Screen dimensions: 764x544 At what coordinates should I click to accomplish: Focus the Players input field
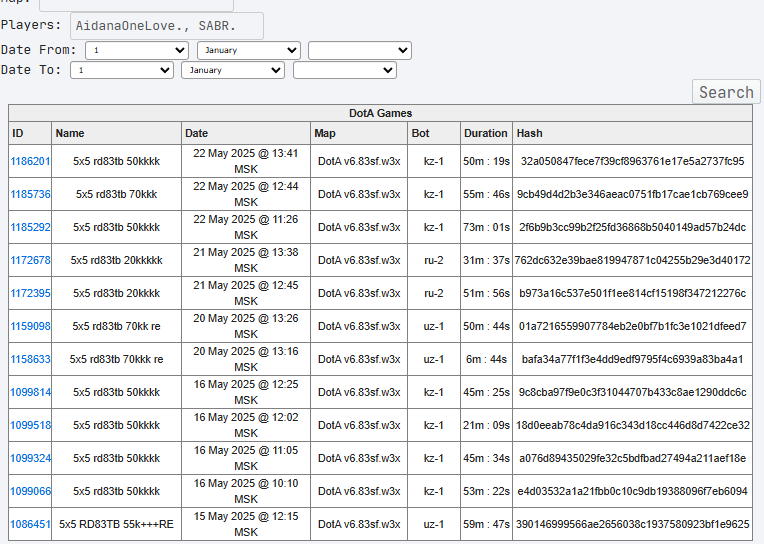click(x=167, y=26)
